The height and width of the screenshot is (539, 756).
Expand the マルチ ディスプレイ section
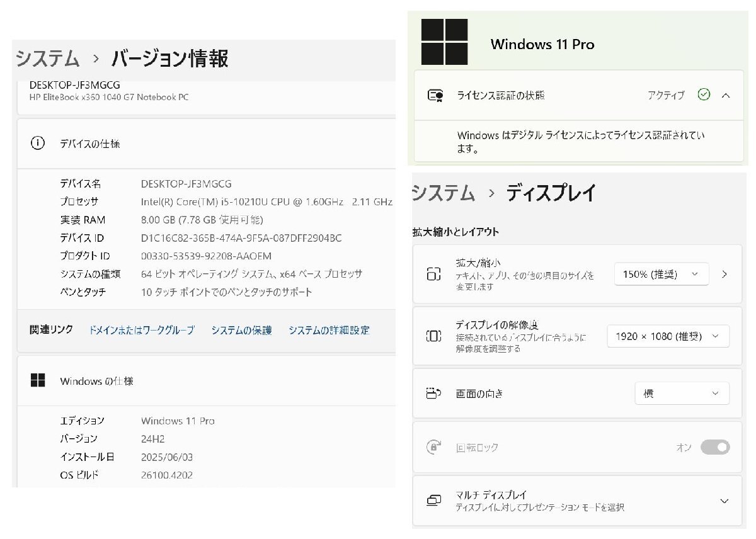pos(724,501)
